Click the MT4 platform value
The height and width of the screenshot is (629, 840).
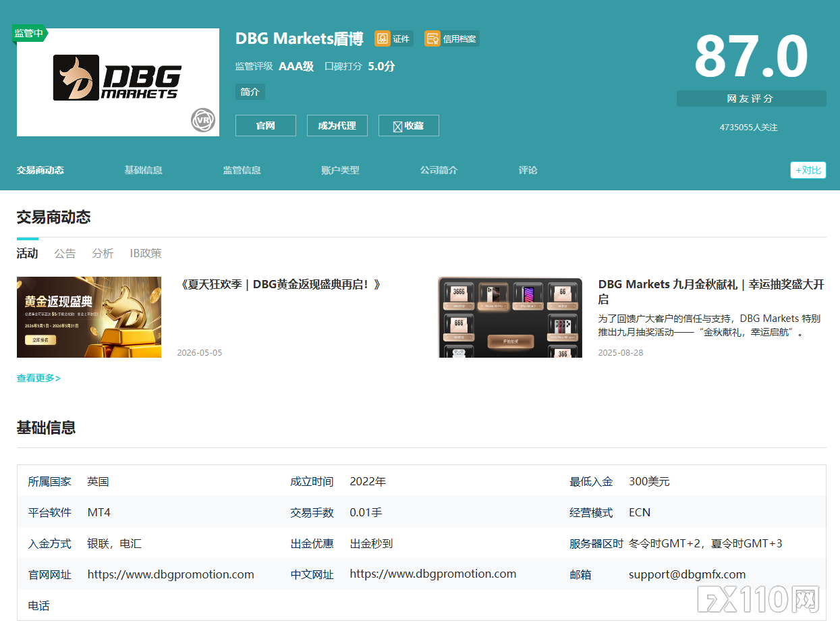click(x=99, y=513)
